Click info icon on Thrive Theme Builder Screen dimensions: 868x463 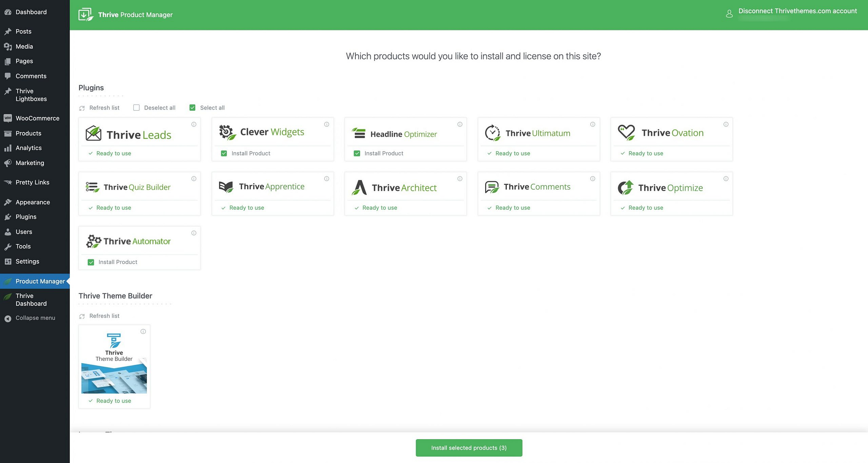pos(143,332)
